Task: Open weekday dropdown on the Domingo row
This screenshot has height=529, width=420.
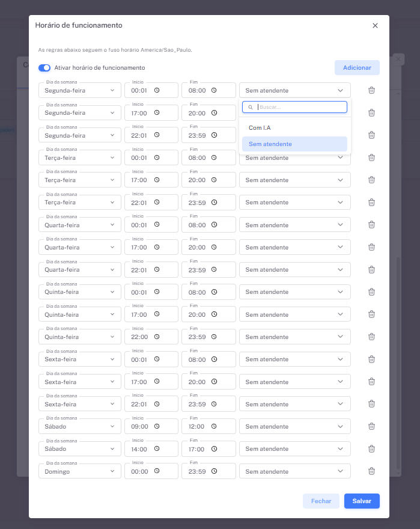Action: point(80,471)
